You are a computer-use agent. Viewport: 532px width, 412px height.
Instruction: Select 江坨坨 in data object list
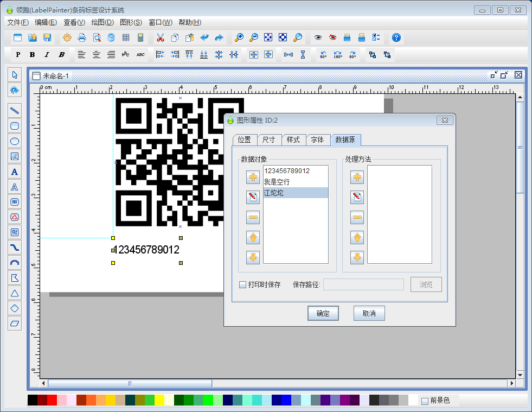[296, 193]
